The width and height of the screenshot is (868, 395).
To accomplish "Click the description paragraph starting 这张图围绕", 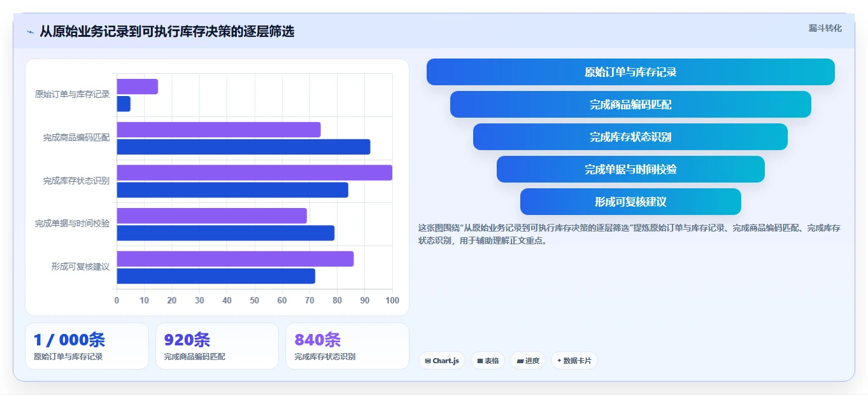I will pos(629,234).
